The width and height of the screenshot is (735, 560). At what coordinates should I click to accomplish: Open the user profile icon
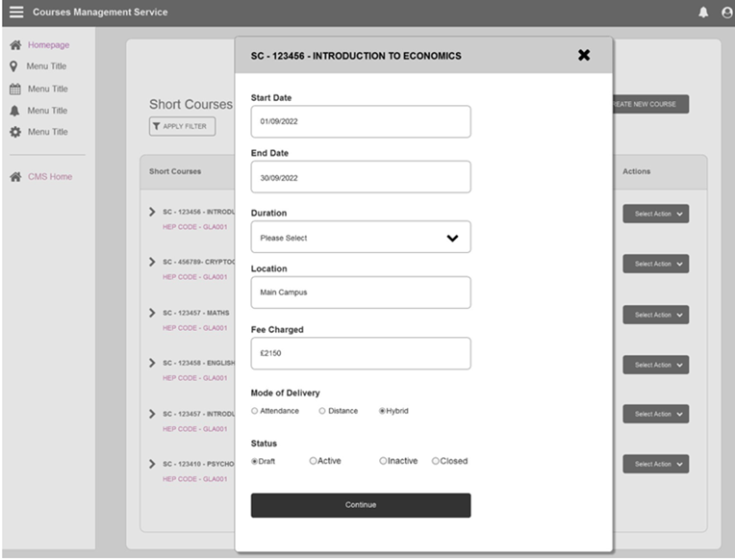[x=726, y=13]
